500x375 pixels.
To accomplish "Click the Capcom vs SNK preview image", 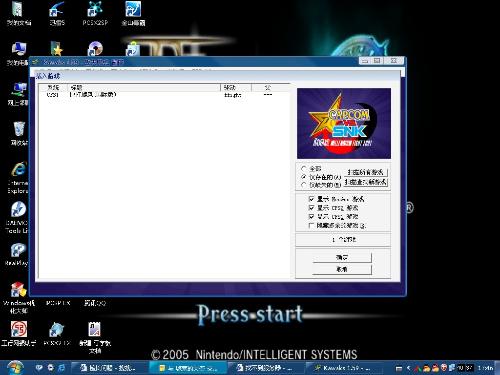I will 344,123.
